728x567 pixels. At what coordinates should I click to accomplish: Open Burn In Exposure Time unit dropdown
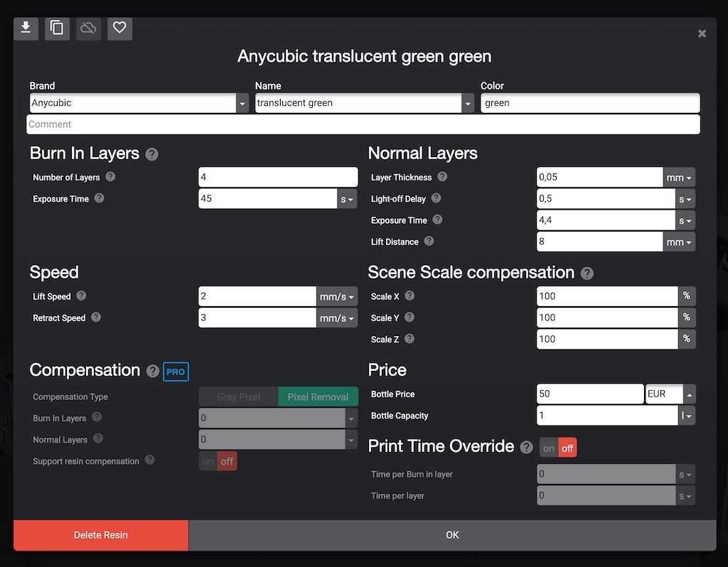click(347, 199)
